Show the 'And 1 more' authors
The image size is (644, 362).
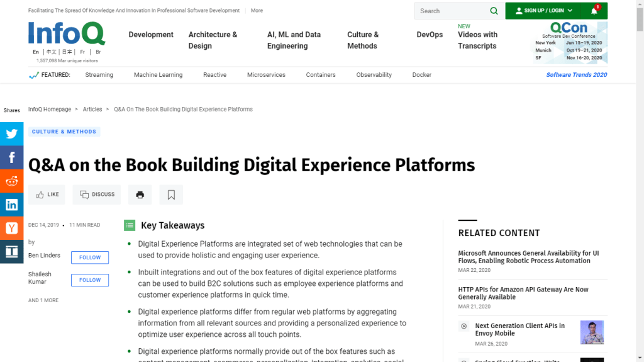click(x=43, y=300)
